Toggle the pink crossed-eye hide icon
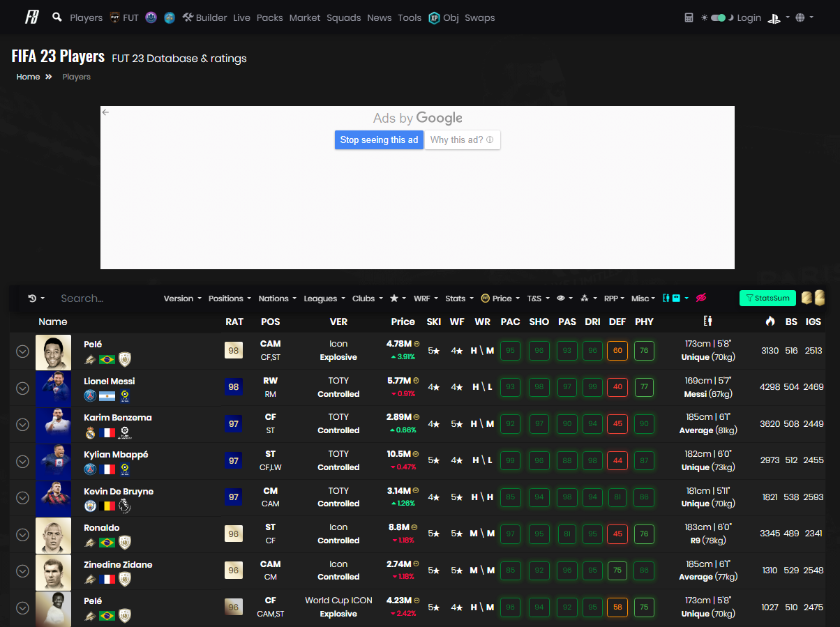Image resolution: width=840 pixels, height=627 pixels. coord(701,299)
